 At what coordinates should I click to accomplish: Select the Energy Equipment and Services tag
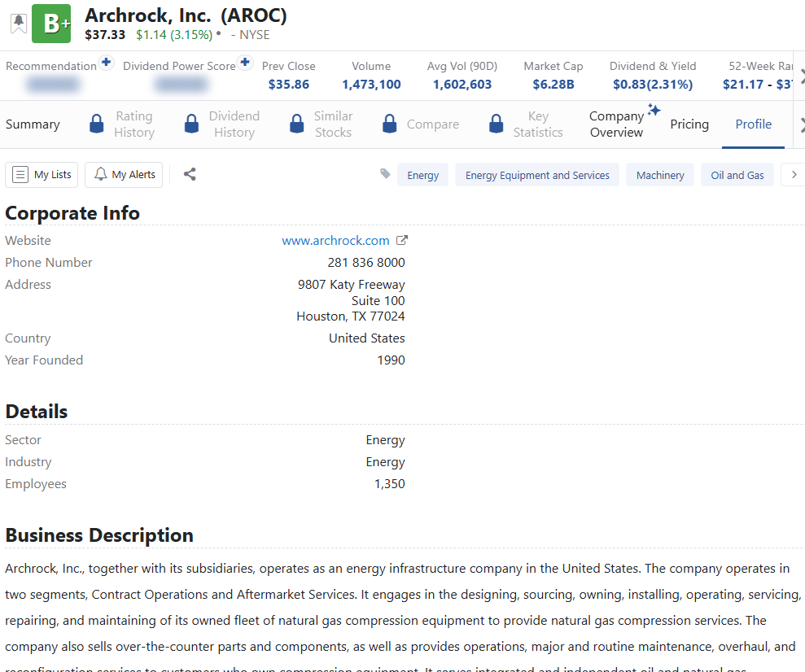(537, 175)
